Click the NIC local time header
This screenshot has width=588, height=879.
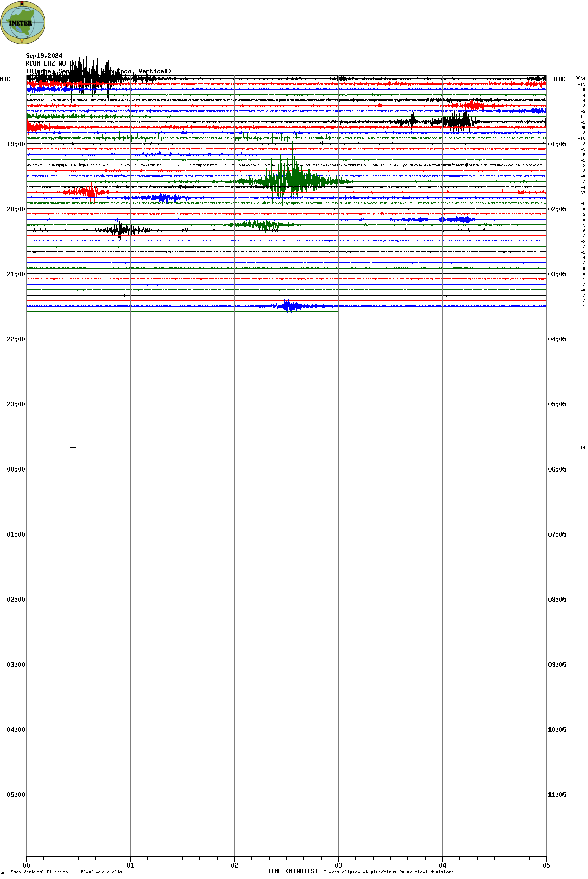click(x=5, y=79)
